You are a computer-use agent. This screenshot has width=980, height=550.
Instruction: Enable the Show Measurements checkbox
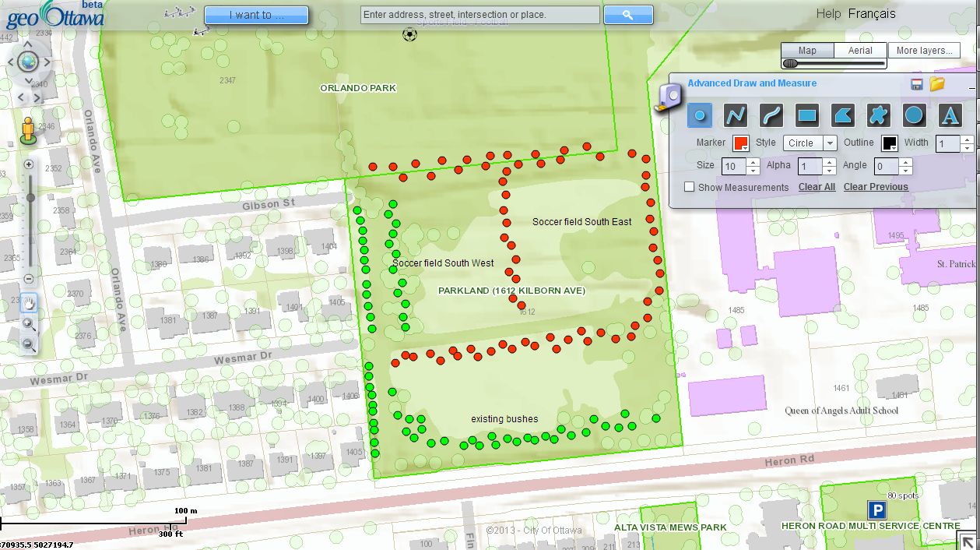[x=689, y=187]
